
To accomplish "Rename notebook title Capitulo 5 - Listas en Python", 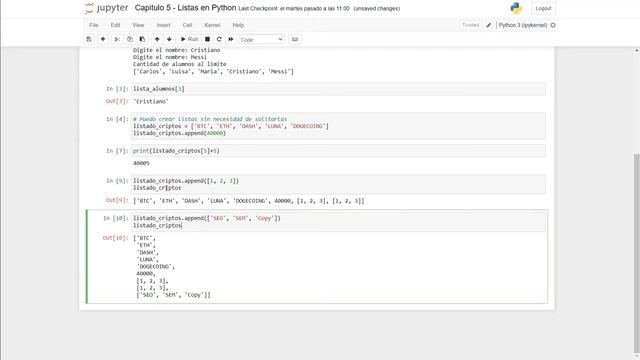I will tap(185, 8).
